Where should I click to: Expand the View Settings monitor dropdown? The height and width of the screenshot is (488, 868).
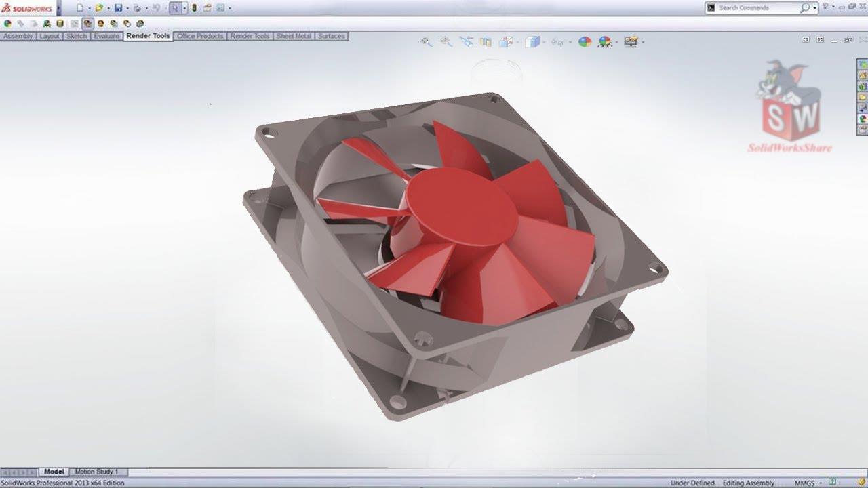pyautogui.click(x=642, y=42)
